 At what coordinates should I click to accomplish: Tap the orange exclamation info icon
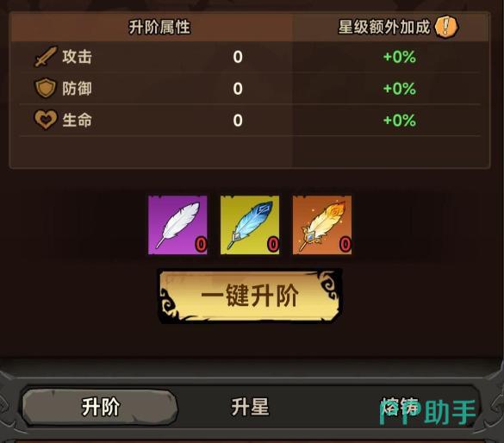[446, 27]
